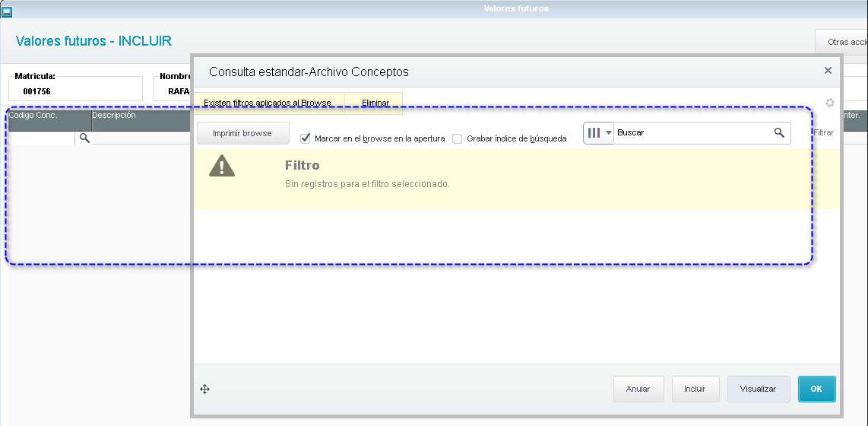Enable Grabar índice de búsqueda checkbox

click(458, 138)
